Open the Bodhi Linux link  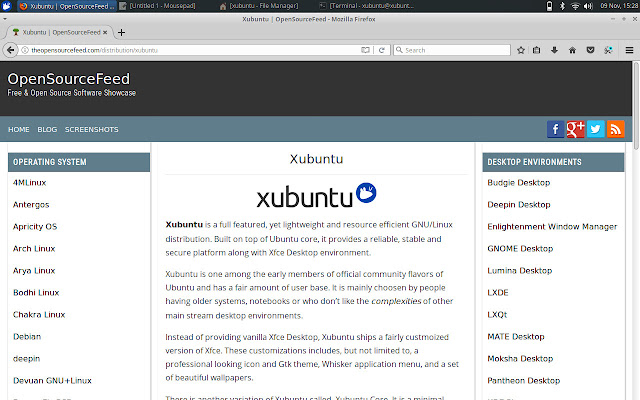(x=36, y=293)
